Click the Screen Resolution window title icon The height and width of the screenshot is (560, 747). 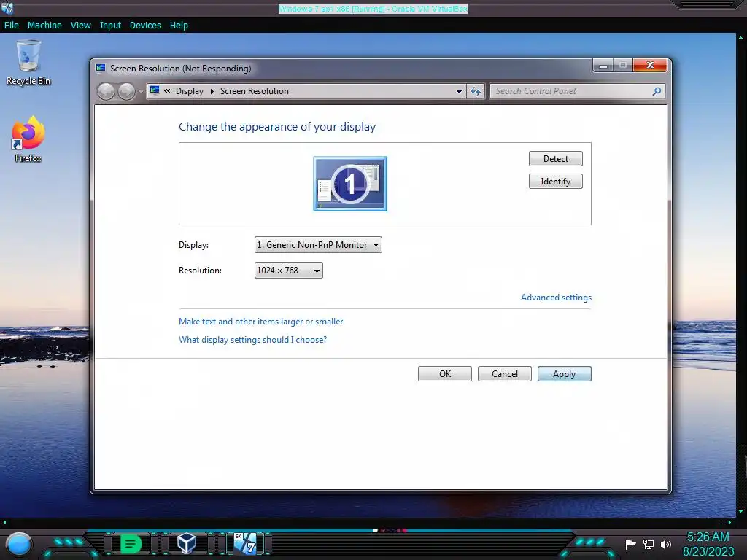pos(101,68)
